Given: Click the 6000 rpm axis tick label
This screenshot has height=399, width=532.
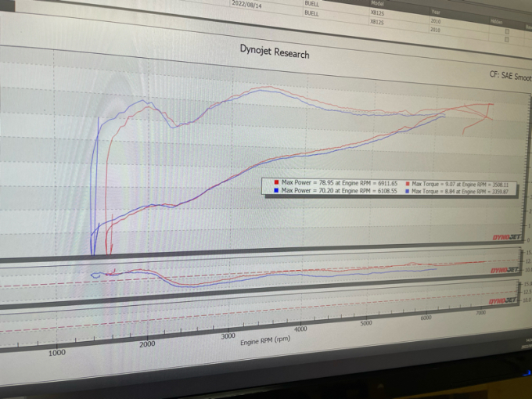Looking at the screenshot, I should click(x=426, y=318).
